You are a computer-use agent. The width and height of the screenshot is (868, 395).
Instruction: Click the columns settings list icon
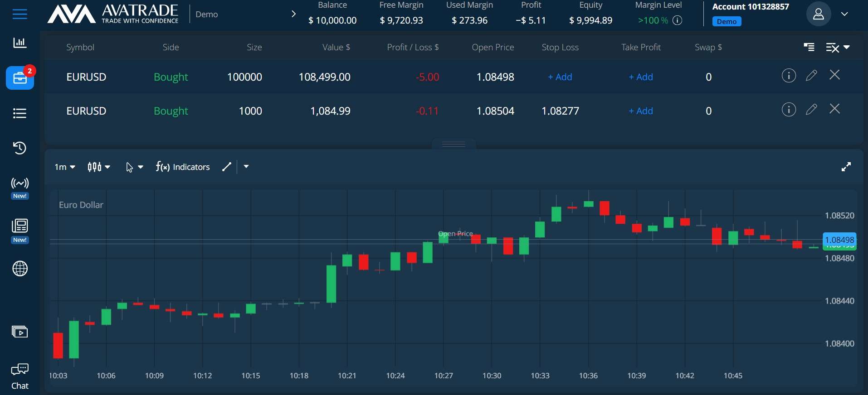[809, 47]
